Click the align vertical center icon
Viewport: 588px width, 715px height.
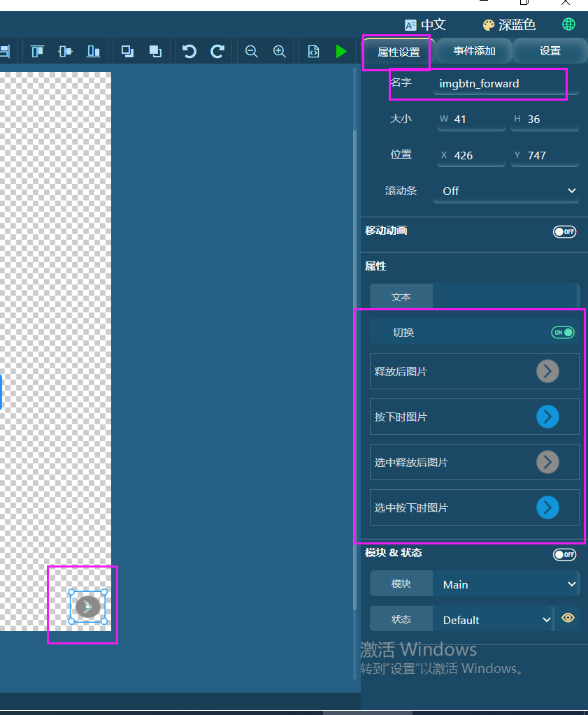pos(65,51)
